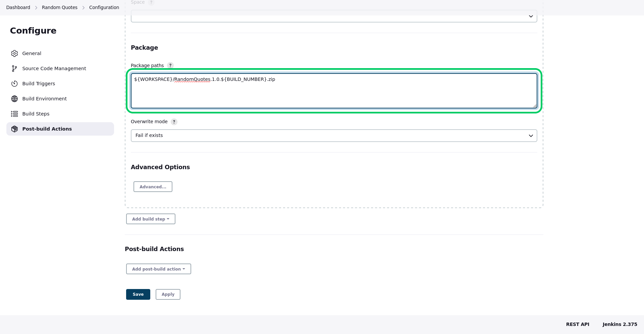Click the Advanced... button
This screenshot has width=644, height=334.
153,187
